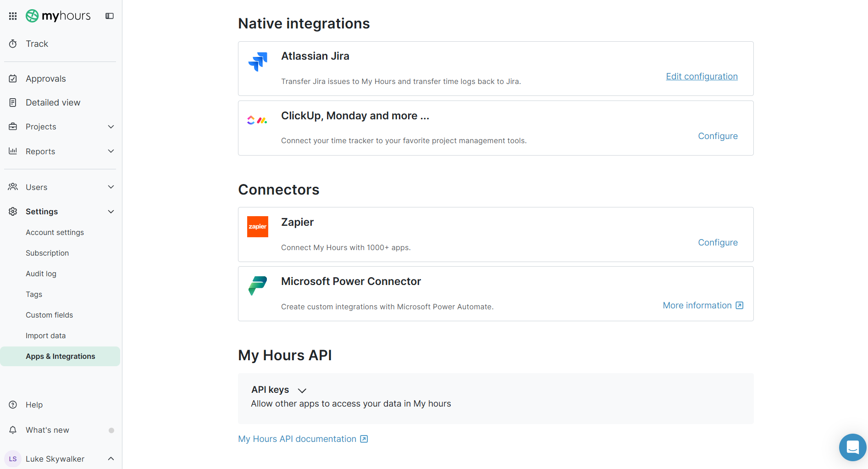This screenshot has width=868, height=469.
Task: Click the Settings label in sidebar
Action: [42, 212]
